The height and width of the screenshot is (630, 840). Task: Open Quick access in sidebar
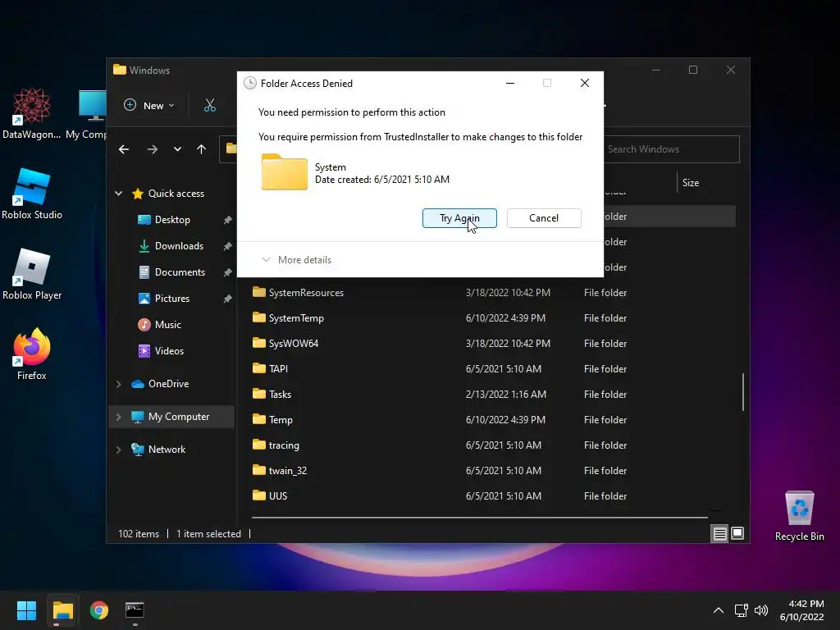pos(176,194)
